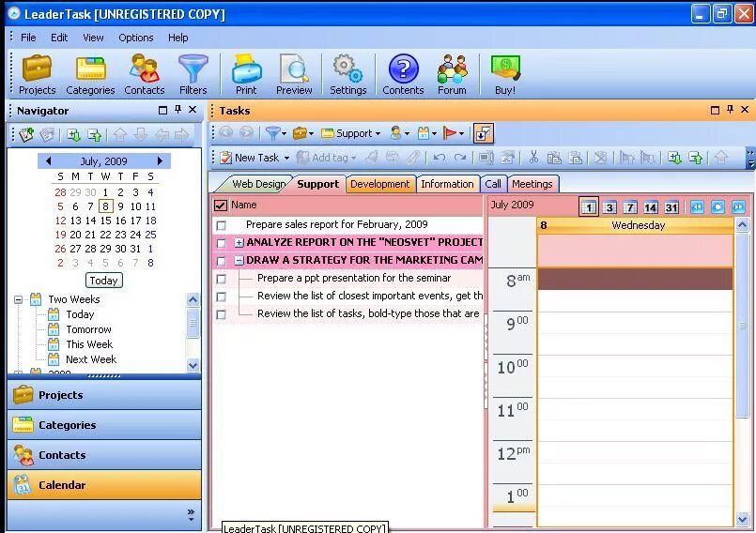Expand the ANALYZE REPORT task subtree

point(239,242)
